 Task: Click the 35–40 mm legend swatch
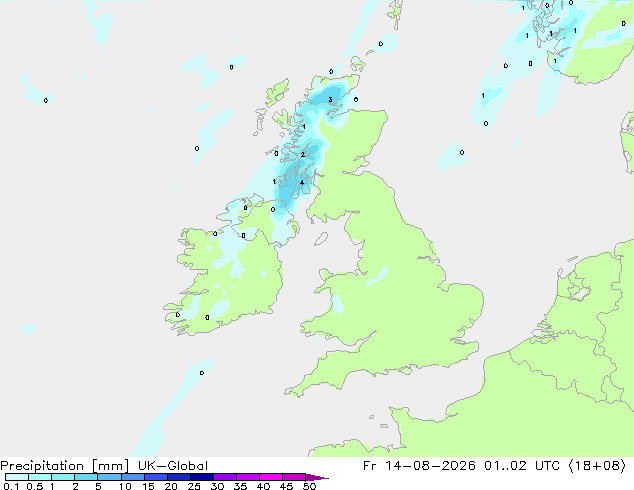tap(248, 477)
